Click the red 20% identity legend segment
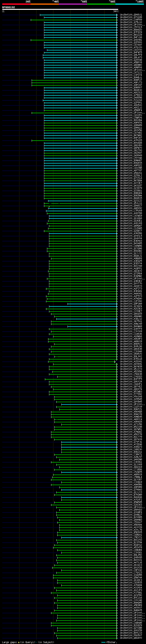Viewport: 146px width, 644px height. (16, 4)
